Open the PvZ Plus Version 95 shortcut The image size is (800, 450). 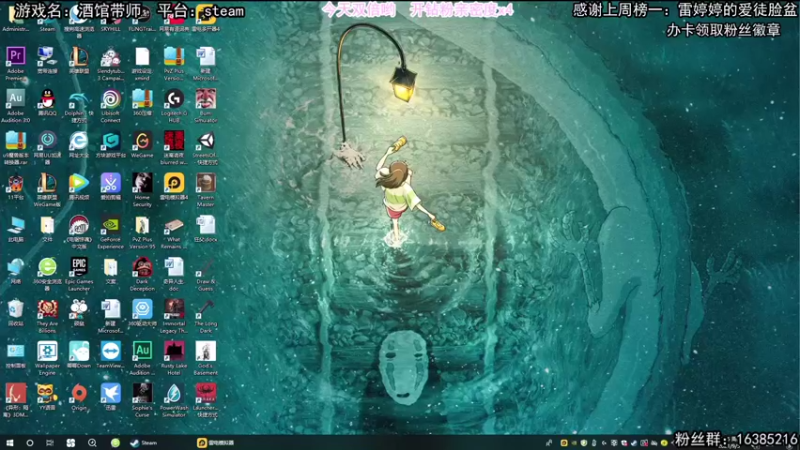click(142, 232)
